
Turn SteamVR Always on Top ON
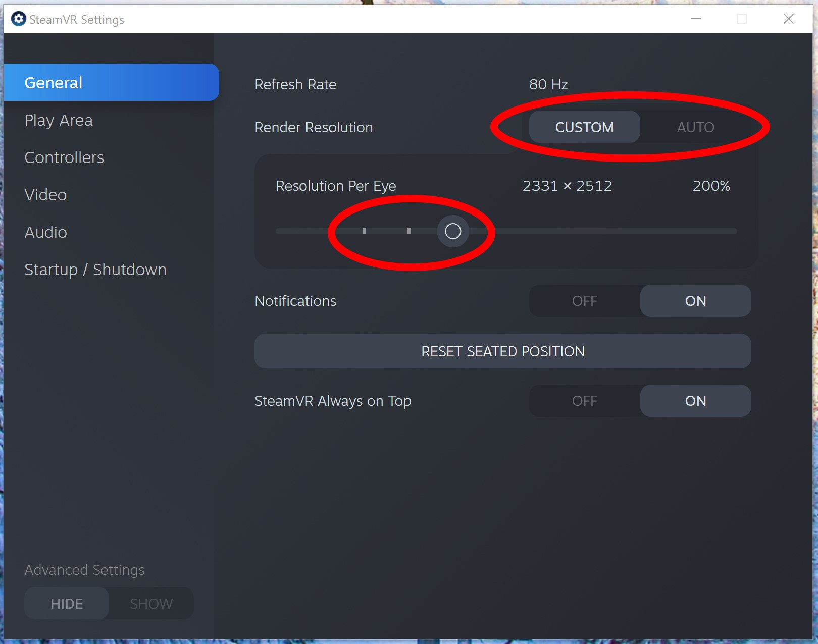696,401
